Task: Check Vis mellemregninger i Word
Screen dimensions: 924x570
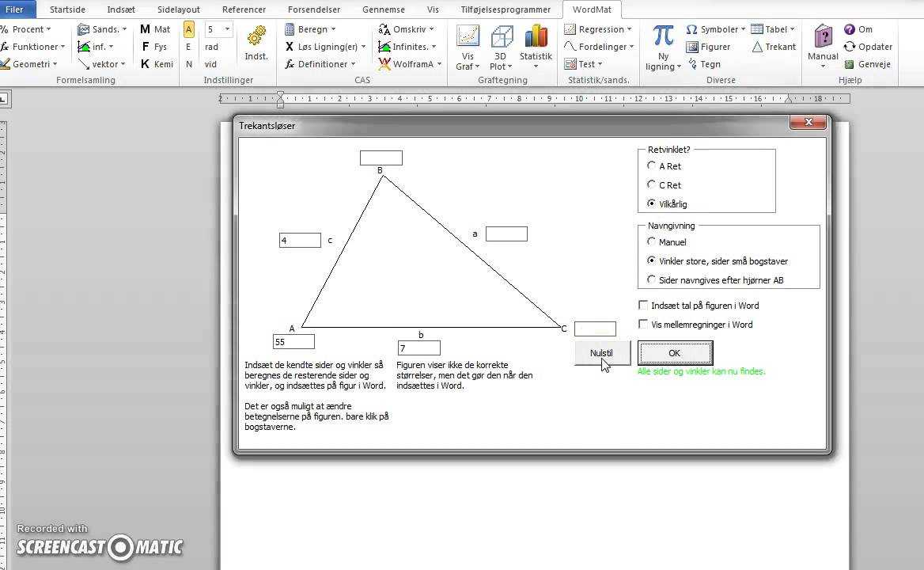Action: click(643, 325)
